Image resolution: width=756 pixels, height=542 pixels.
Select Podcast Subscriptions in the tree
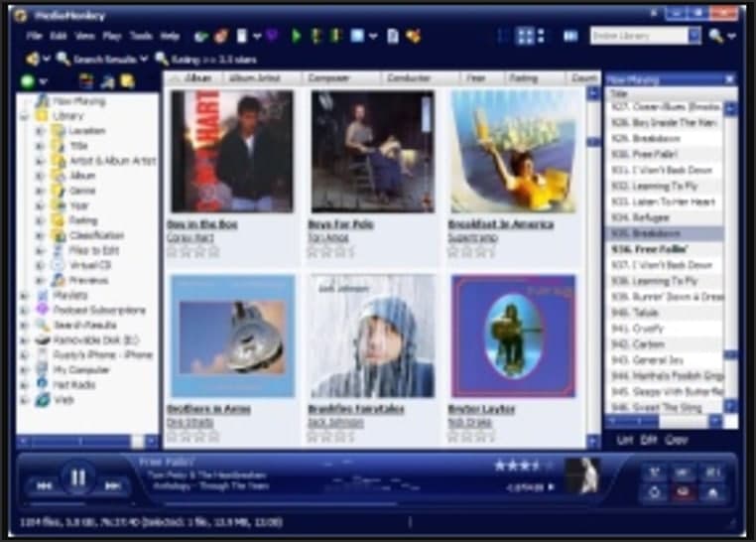click(x=99, y=310)
